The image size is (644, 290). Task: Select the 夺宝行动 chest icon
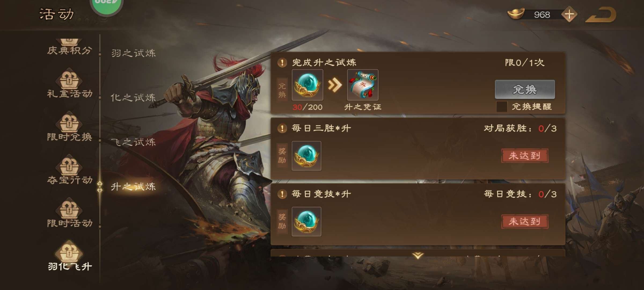[69, 165]
